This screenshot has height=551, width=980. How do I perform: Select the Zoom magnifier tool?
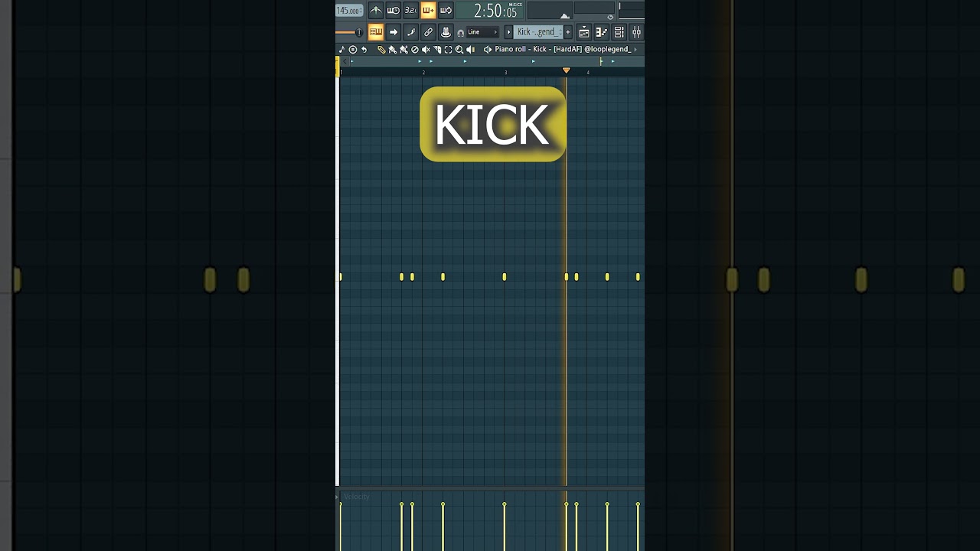459,50
